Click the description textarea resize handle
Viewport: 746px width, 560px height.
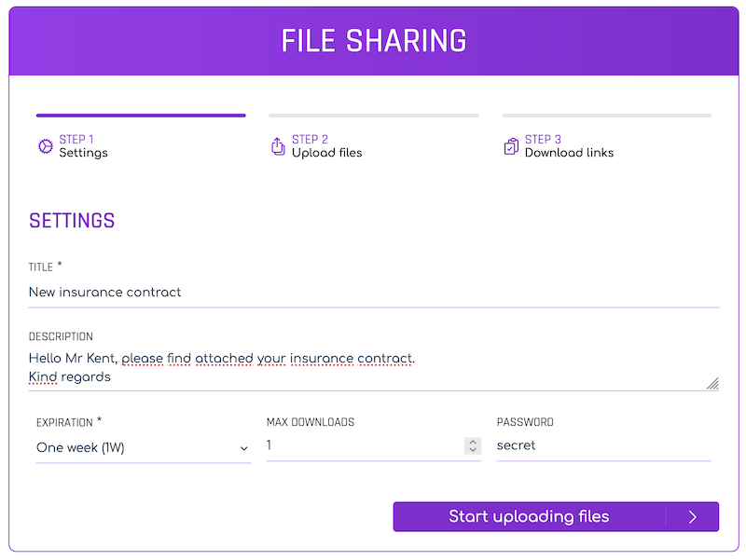coord(712,383)
